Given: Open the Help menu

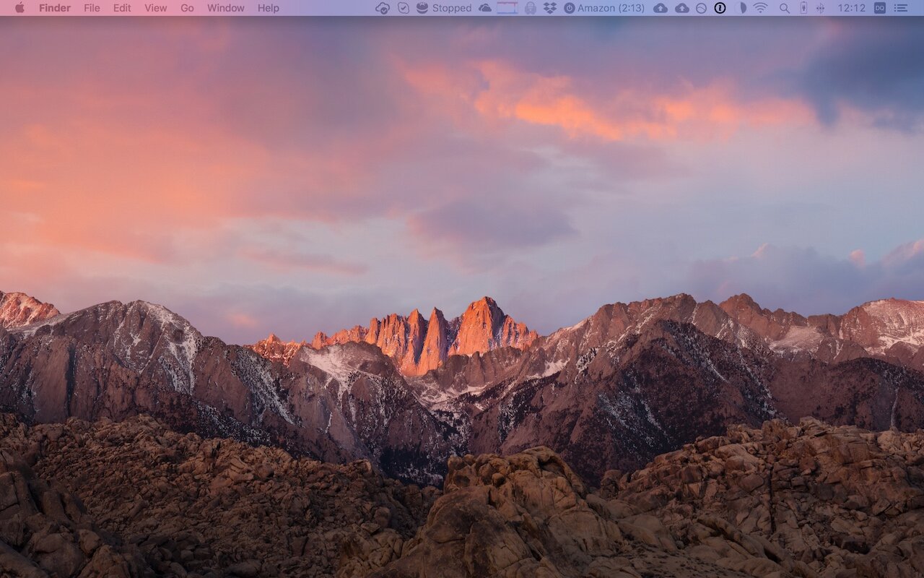Looking at the screenshot, I should [x=268, y=8].
